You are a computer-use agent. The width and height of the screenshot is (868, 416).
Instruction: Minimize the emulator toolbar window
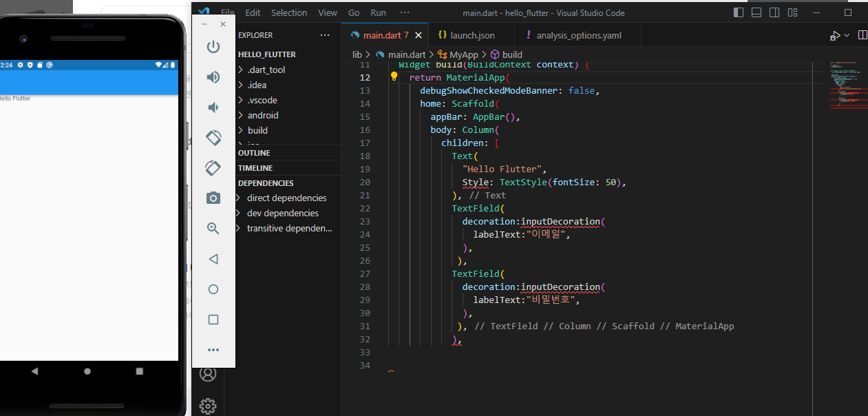pos(204,24)
